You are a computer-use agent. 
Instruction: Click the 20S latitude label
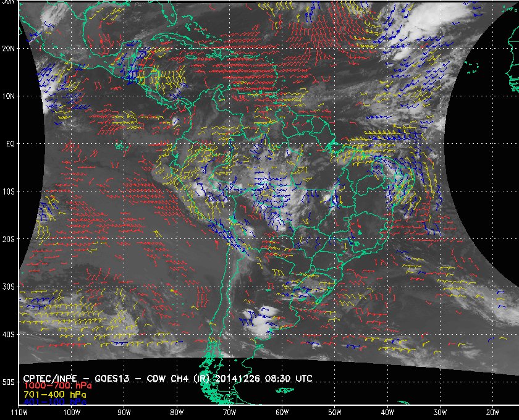(8, 239)
